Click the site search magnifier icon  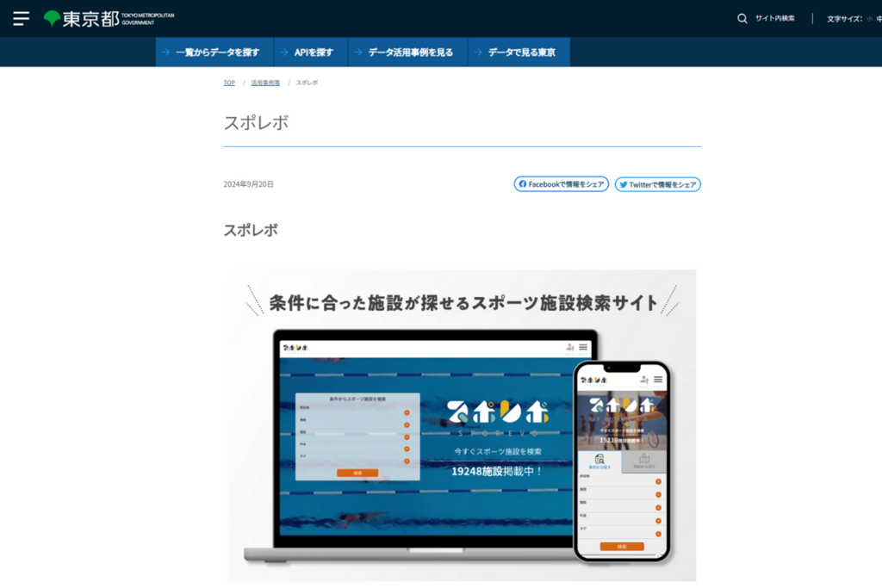(742, 19)
